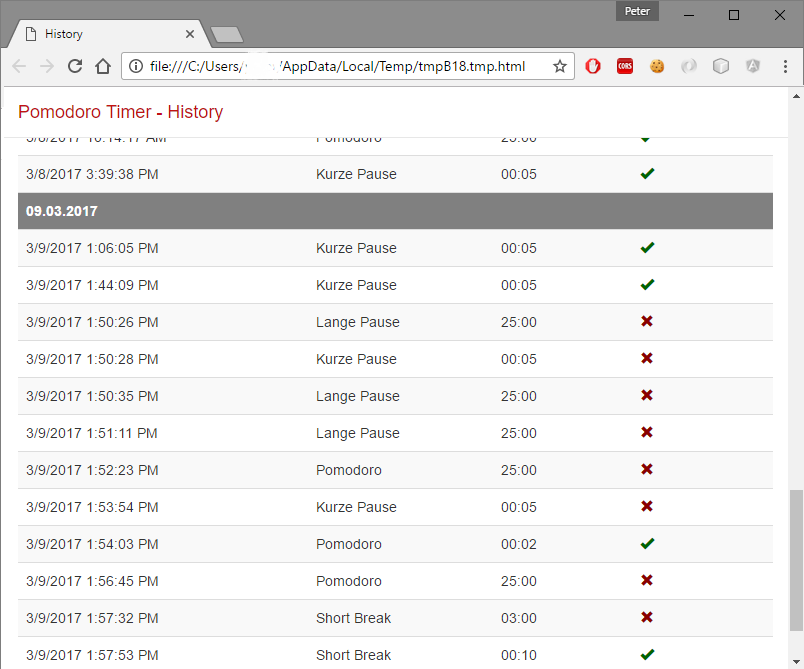This screenshot has width=804, height=669.
Task: Close the History tab
Action: tap(190, 34)
